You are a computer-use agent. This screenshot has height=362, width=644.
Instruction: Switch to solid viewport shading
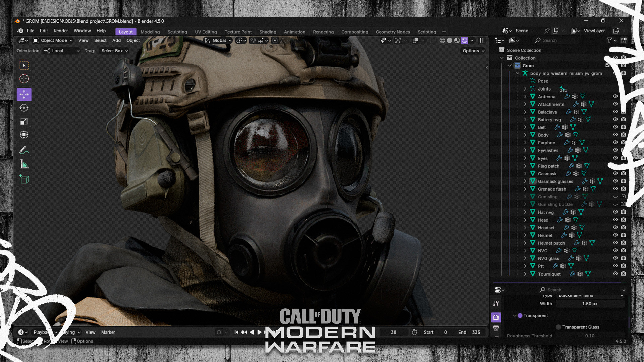[450, 40]
